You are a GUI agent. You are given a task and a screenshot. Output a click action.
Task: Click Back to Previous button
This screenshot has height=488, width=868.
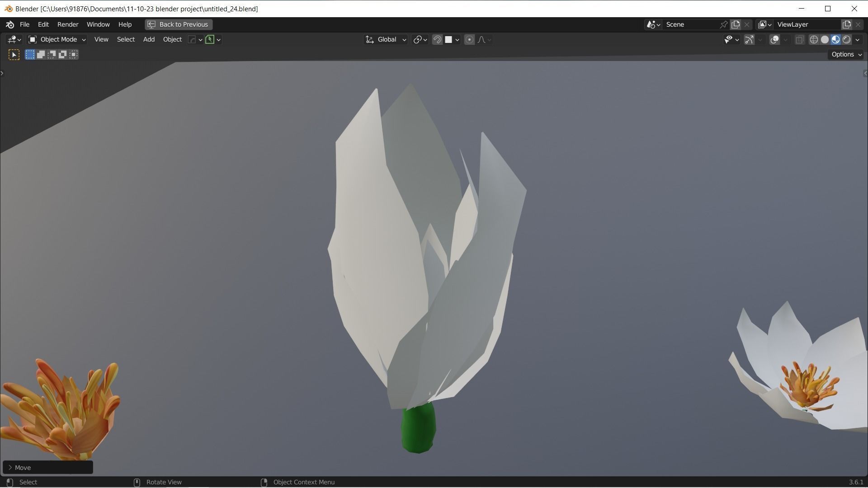[179, 24]
